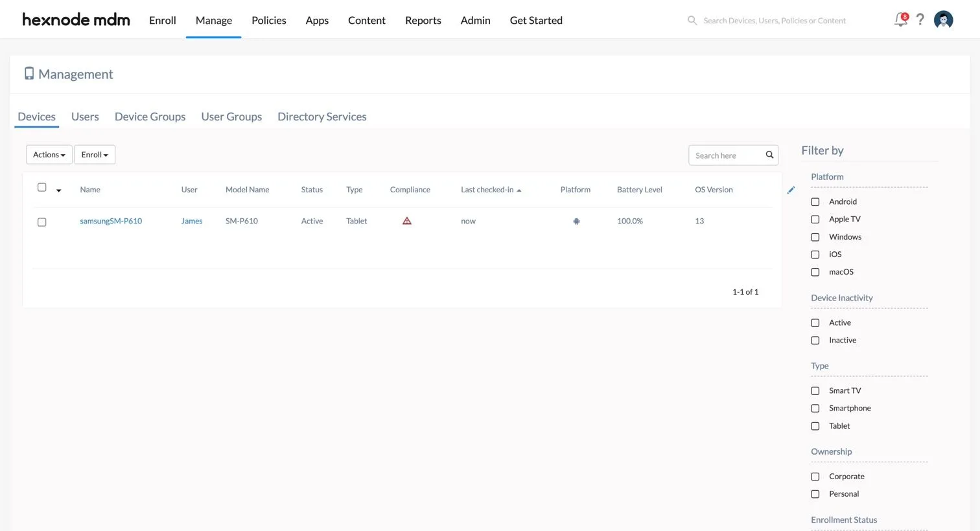Check the Smartphone type filter

(815, 408)
